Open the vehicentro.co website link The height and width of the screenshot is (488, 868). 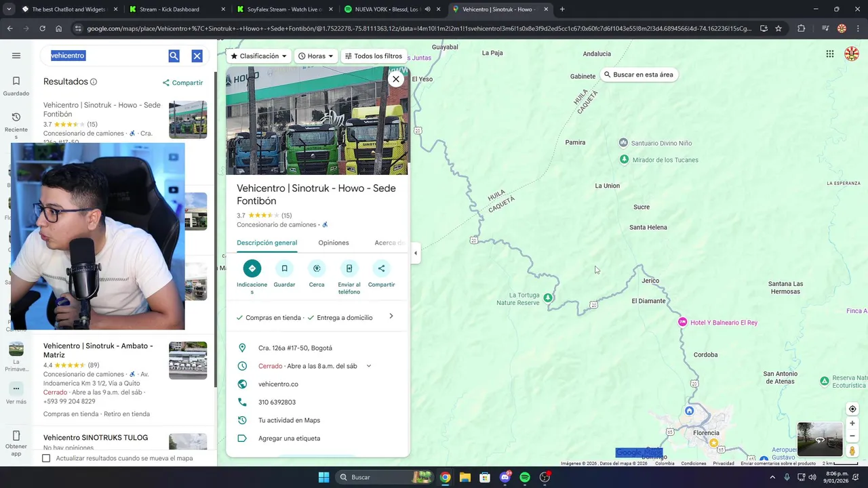(x=278, y=384)
